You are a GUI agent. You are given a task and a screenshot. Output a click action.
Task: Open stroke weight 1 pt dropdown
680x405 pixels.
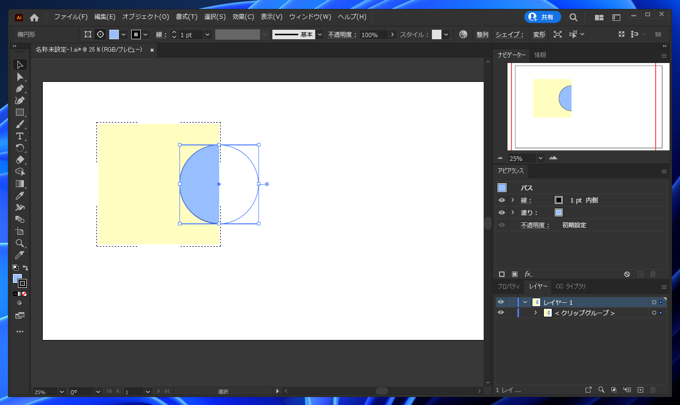point(207,34)
